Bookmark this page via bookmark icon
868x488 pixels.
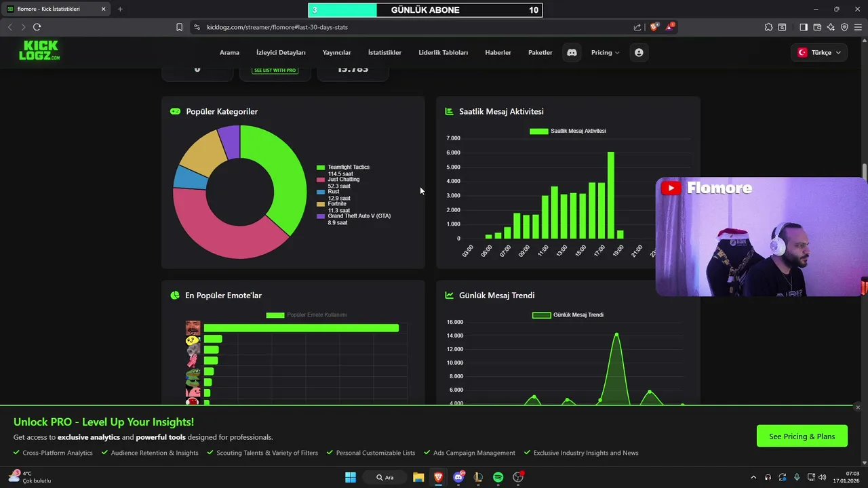tap(179, 27)
